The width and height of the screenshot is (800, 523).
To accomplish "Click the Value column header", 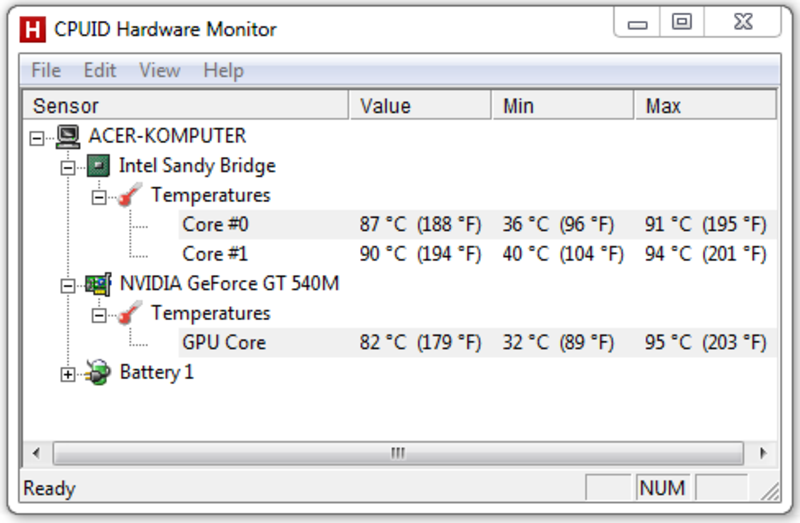I will (420, 106).
